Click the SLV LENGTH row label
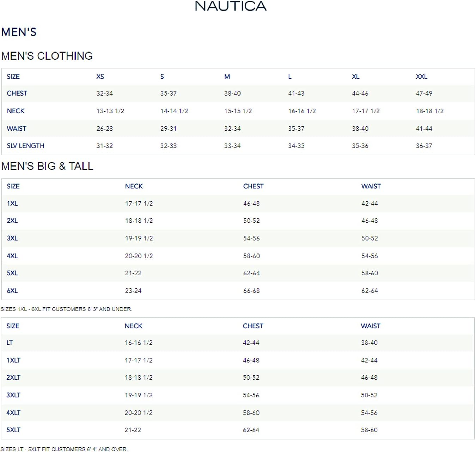The height and width of the screenshot is (452, 476). click(x=25, y=146)
